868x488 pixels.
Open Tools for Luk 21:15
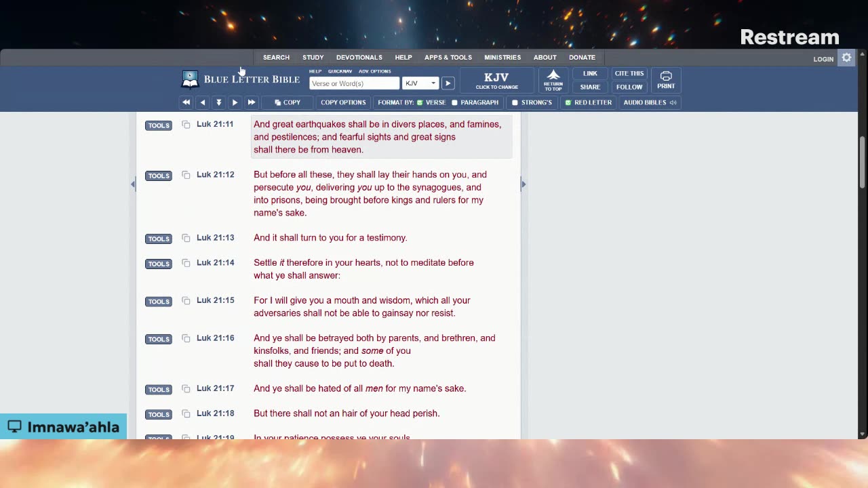coord(159,302)
